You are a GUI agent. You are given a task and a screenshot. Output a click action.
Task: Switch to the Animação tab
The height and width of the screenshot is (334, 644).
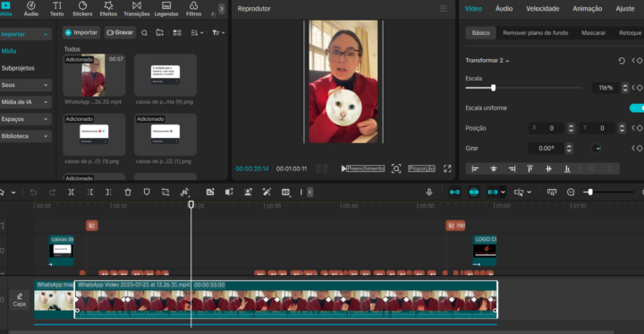[588, 9]
